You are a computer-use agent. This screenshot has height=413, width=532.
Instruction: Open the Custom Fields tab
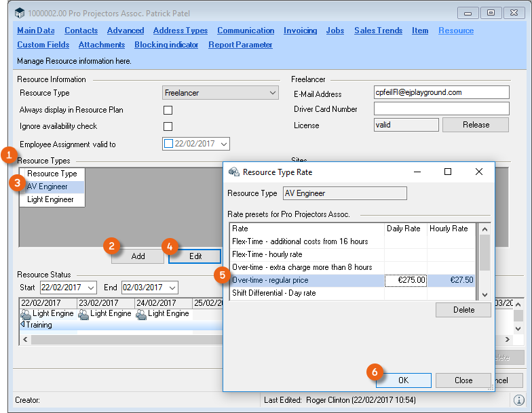pos(43,45)
